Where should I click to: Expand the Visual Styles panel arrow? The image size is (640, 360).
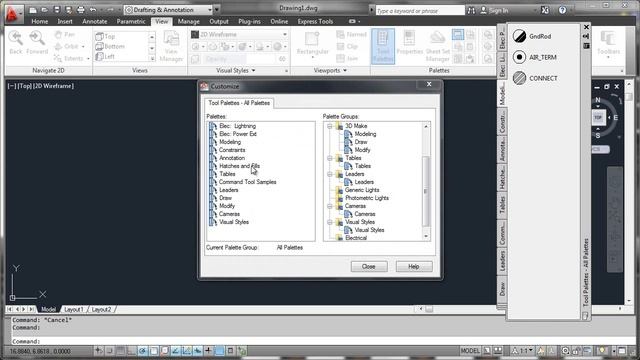pyautogui.click(x=253, y=71)
